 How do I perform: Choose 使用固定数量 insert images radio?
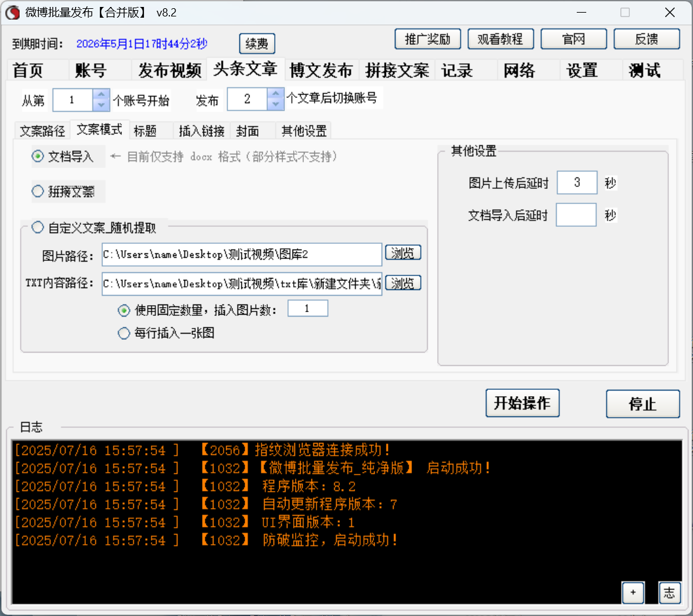click(x=197, y=310)
